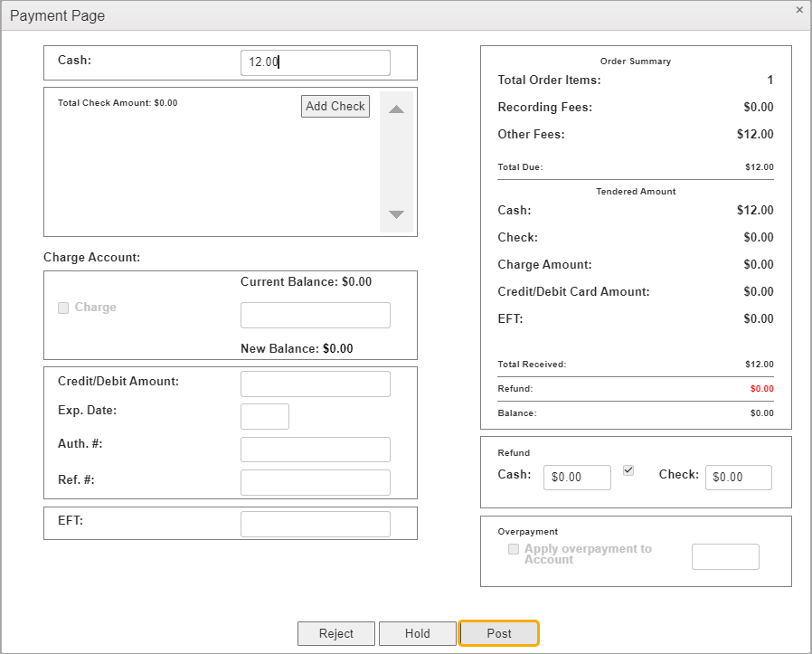Screen dimensions: 812x654
Task: Click the Charge amount input field
Action: click(x=315, y=315)
